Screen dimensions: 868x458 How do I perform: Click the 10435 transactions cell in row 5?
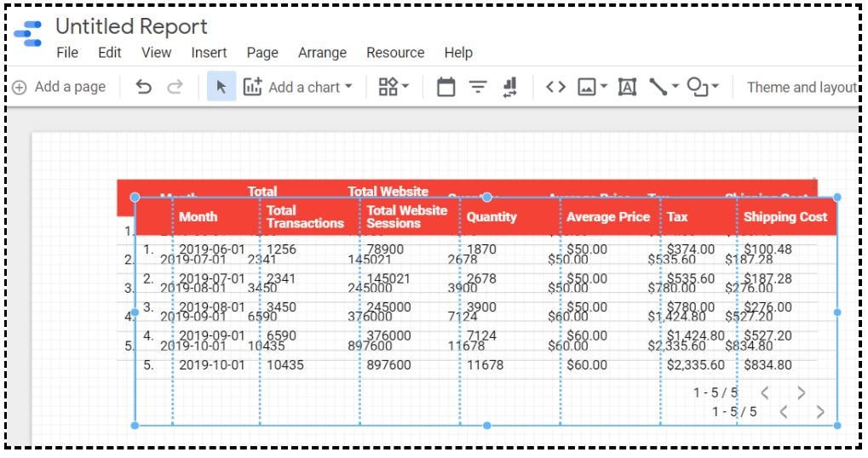coord(285,365)
